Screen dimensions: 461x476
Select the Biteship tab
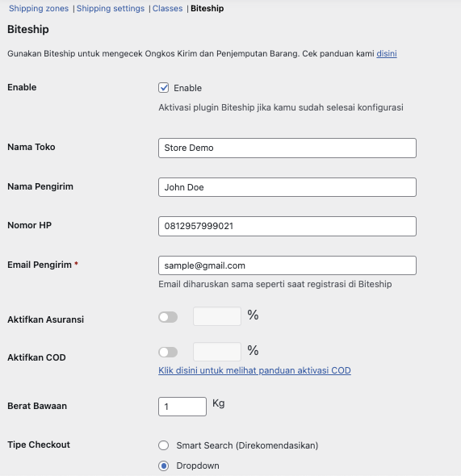point(207,9)
